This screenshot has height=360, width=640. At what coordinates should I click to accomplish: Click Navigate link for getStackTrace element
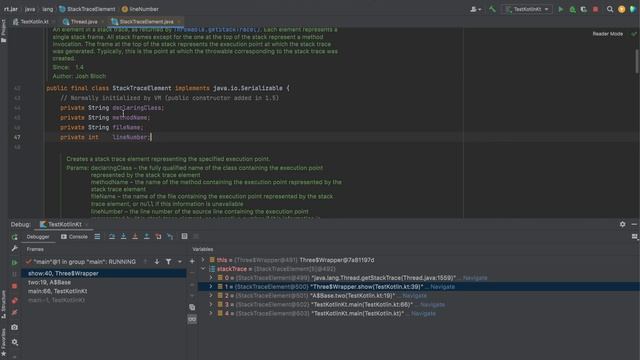[x=475, y=278]
